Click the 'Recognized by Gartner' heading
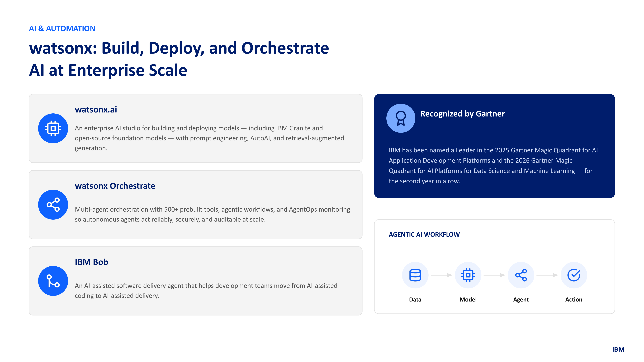Screen dimensions: 644x362 tap(463, 114)
